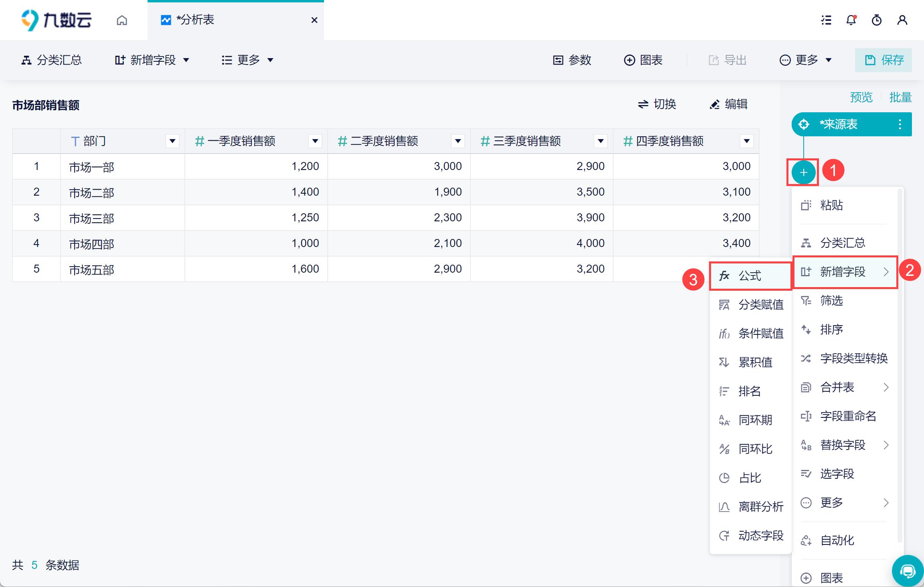924x587 pixels.
Task: Open the 参数 panel
Action: coord(572,60)
